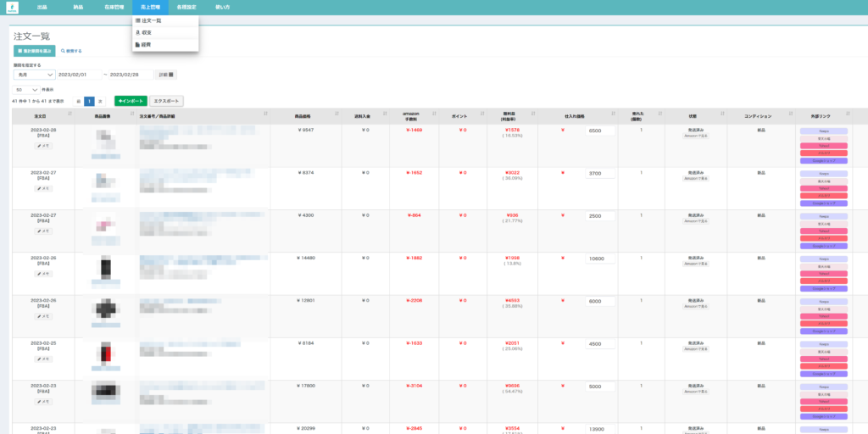
Task: Click the app logo in the top-left corner
Action: (12, 7)
